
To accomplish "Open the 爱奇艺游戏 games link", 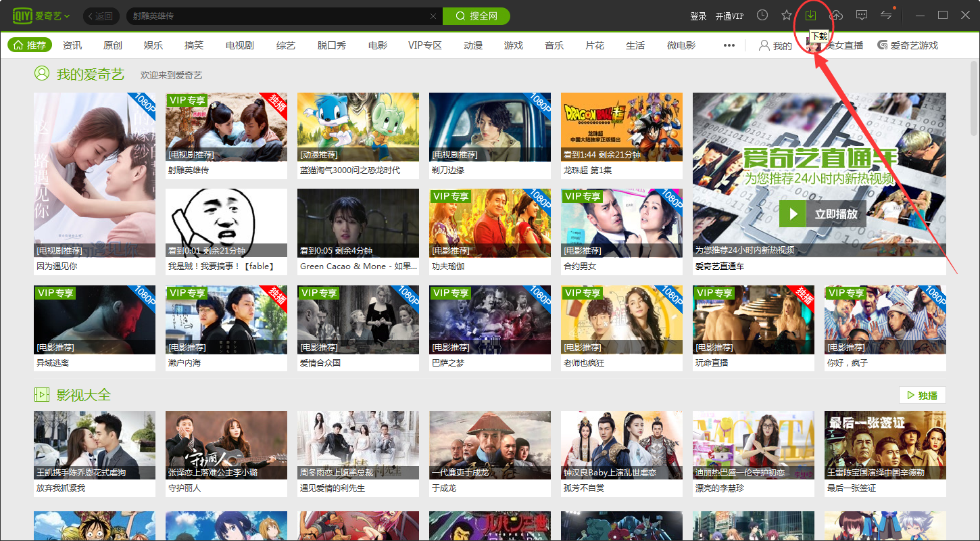I will (908, 45).
